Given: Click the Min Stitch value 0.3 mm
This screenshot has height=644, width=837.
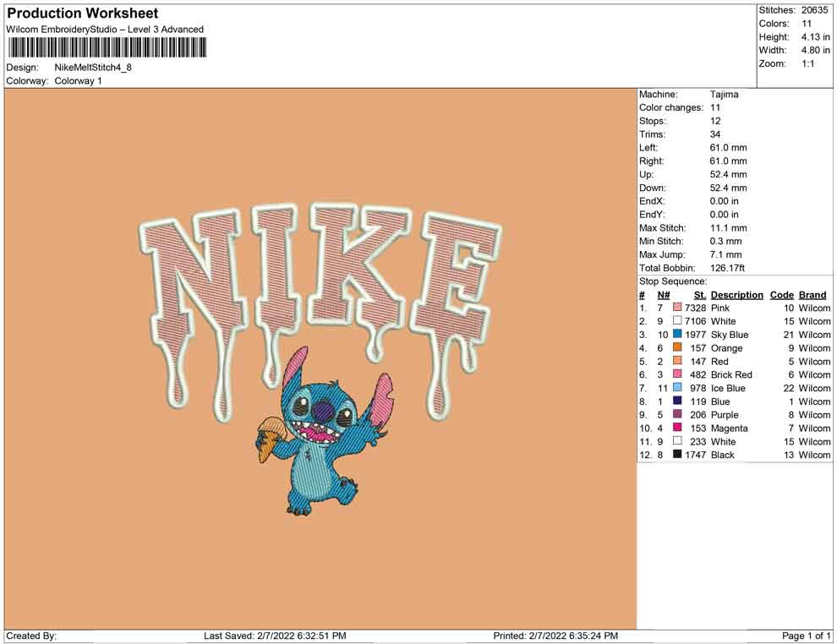Looking at the screenshot, I should [x=725, y=241].
